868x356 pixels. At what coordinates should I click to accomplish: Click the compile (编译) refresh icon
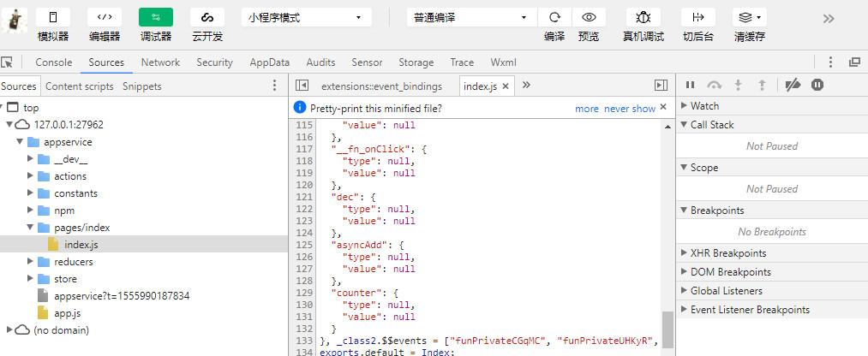(554, 17)
